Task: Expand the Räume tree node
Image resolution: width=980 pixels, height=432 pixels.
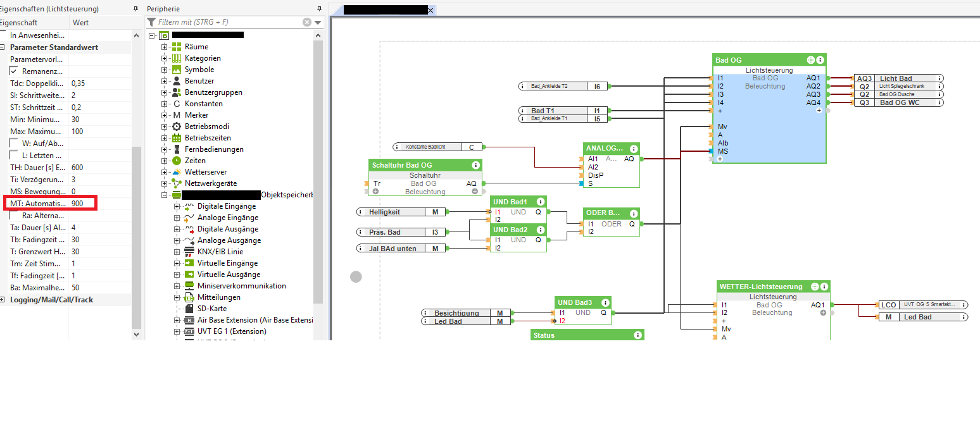Action: (165, 47)
